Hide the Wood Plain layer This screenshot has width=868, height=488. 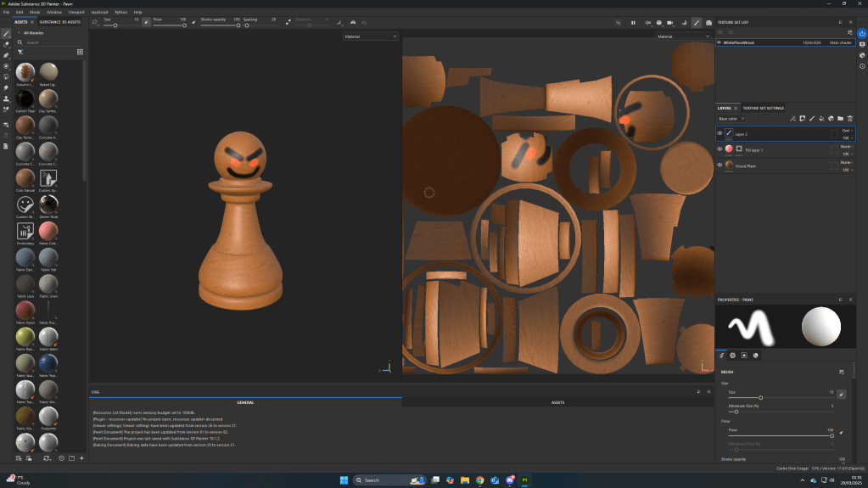(720, 165)
